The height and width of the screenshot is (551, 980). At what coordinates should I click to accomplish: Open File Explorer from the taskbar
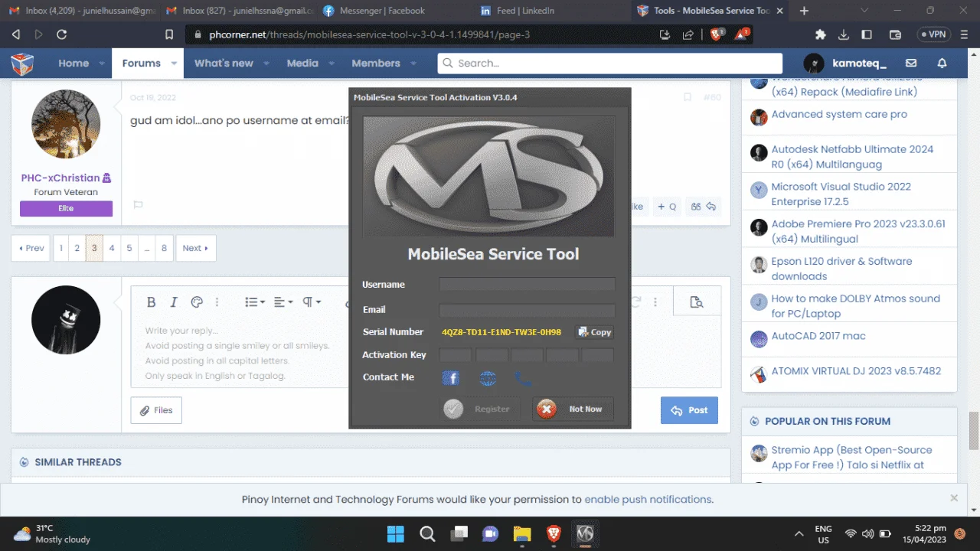tap(521, 533)
